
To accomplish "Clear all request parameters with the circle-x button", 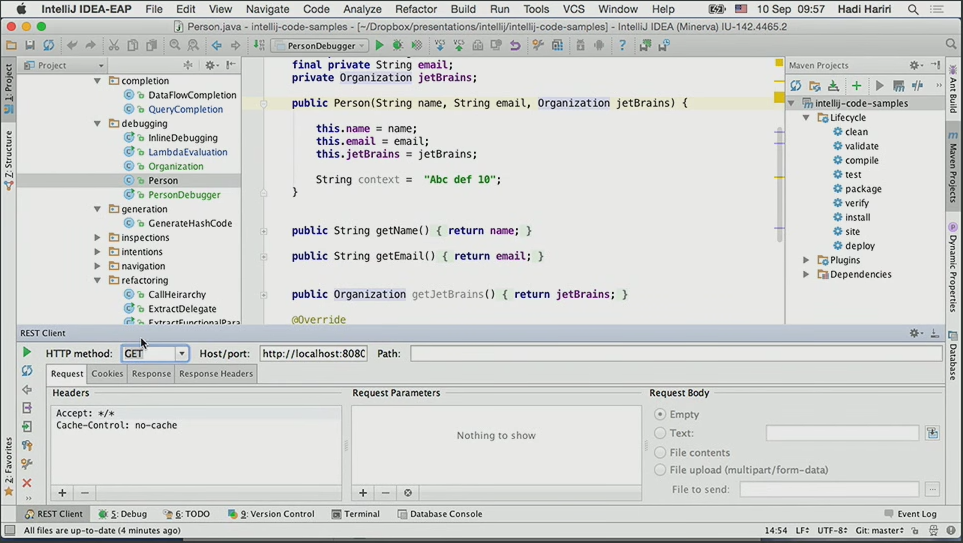I will coord(408,493).
